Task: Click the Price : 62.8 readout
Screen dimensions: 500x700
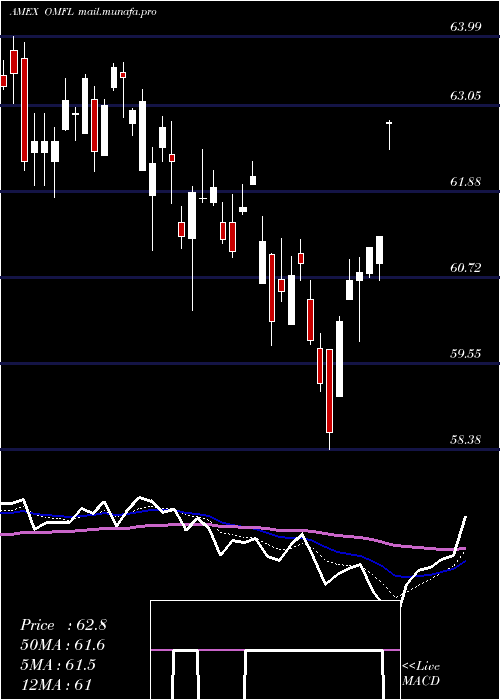Action: pyautogui.click(x=63, y=625)
